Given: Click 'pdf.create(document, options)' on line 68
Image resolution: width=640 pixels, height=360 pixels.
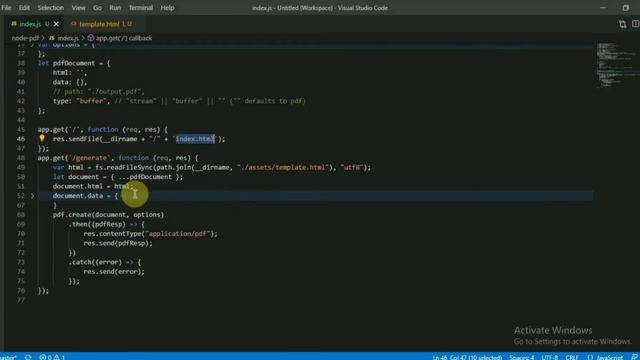Looking at the screenshot, I should pyautogui.click(x=108, y=215).
